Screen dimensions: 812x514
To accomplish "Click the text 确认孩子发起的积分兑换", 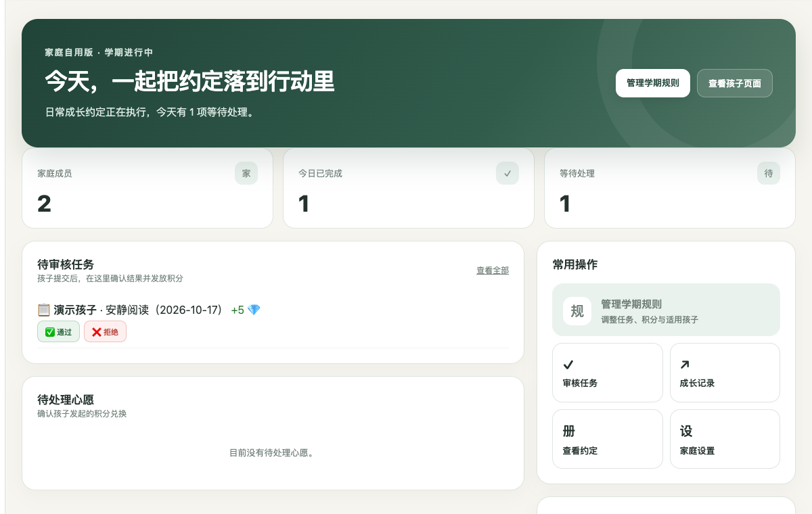I will [x=82, y=413].
